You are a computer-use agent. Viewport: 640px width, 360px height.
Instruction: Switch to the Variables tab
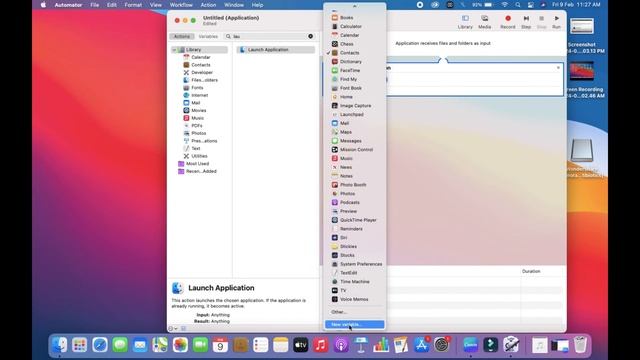coord(208,36)
